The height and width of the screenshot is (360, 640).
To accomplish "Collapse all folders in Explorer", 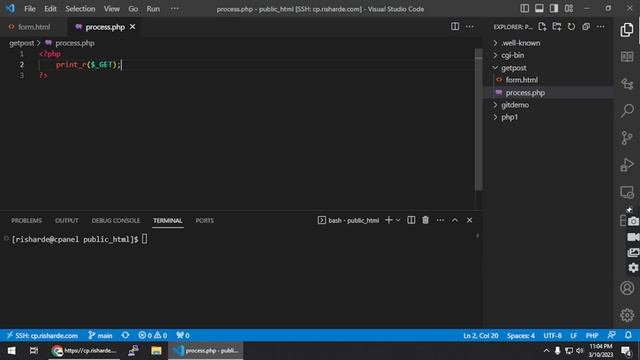I will (x=586, y=27).
